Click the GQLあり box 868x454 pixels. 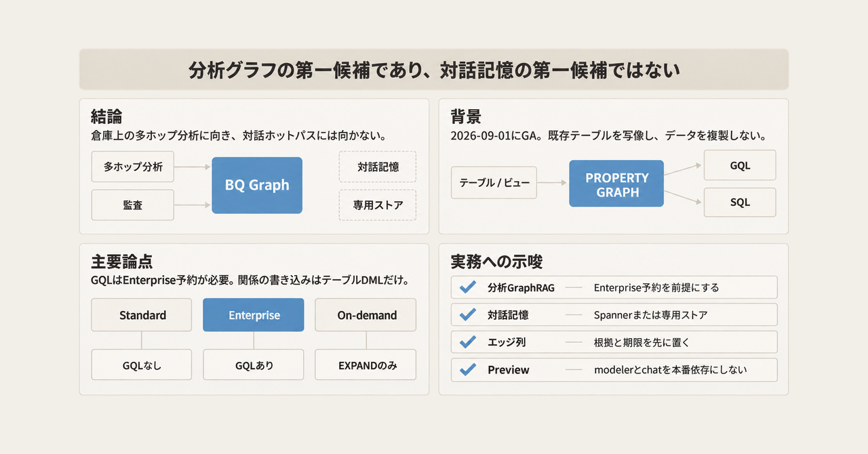coord(254,365)
